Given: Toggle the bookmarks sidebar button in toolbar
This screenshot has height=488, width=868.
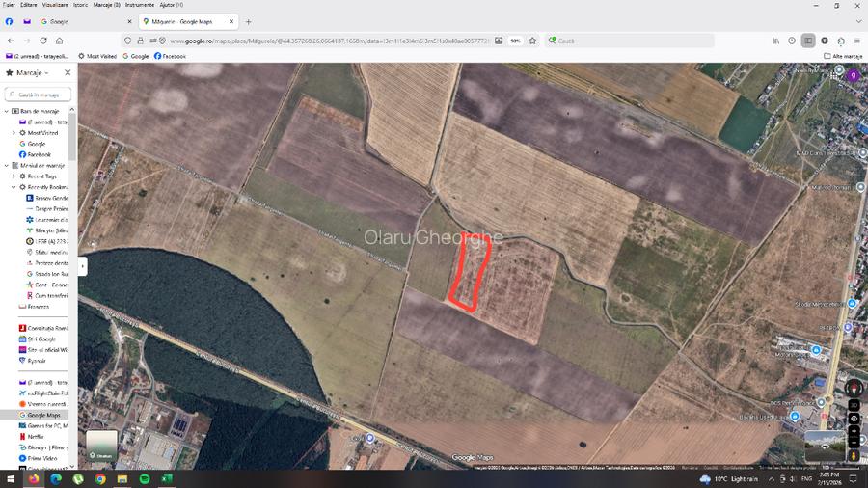Looking at the screenshot, I should click(x=808, y=41).
